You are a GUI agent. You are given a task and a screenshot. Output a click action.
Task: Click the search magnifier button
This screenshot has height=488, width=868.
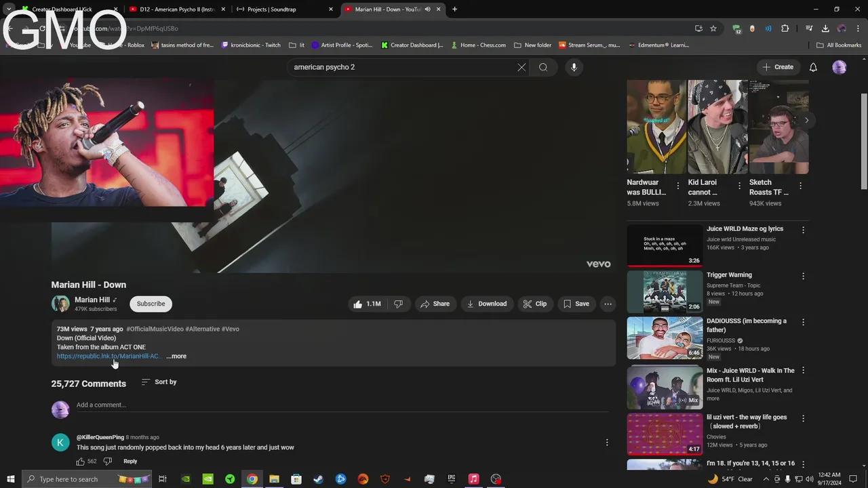(x=543, y=67)
